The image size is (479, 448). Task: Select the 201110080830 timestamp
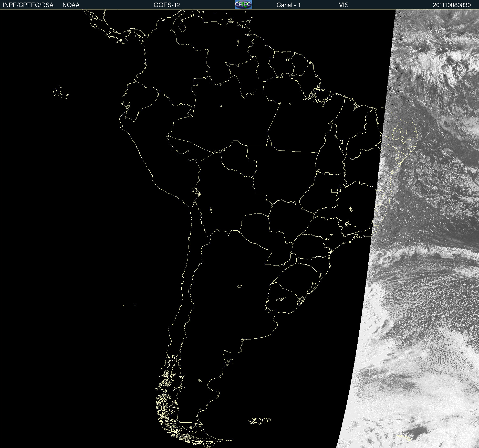click(x=452, y=5)
